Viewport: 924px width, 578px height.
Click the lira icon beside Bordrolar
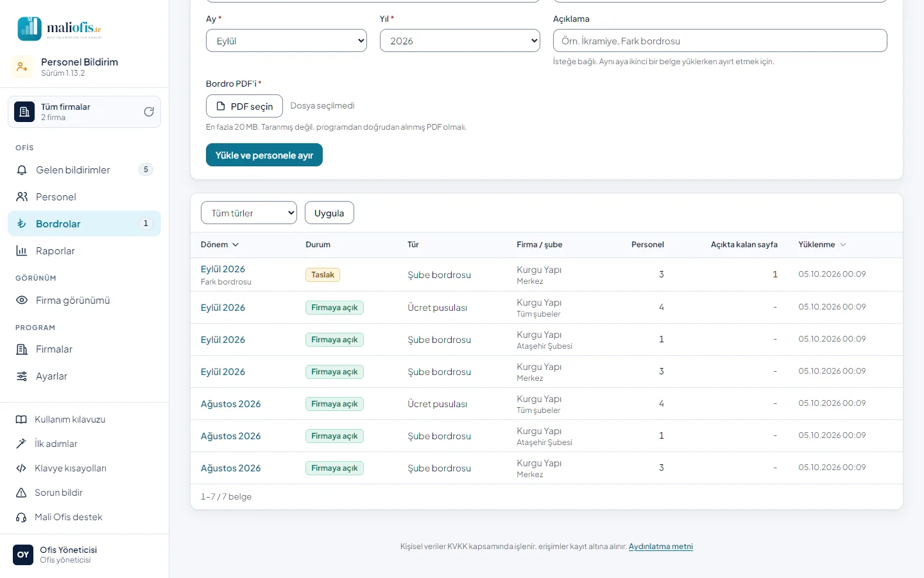(x=22, y=224)
